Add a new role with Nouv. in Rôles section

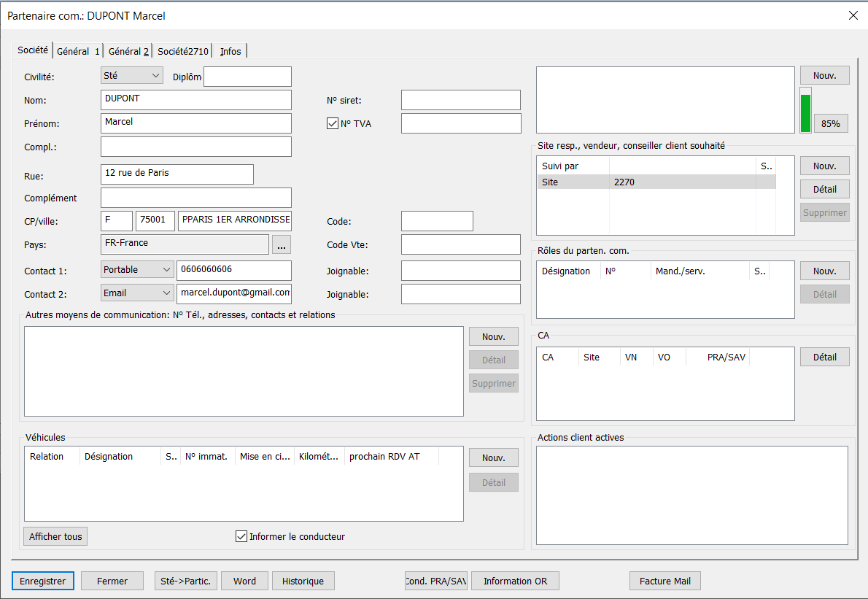pos(825,271)
